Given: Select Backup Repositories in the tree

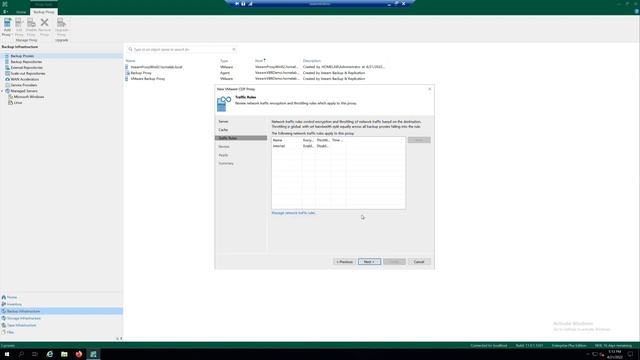Looking at the screenshot, I should click(x=26, y=62).
